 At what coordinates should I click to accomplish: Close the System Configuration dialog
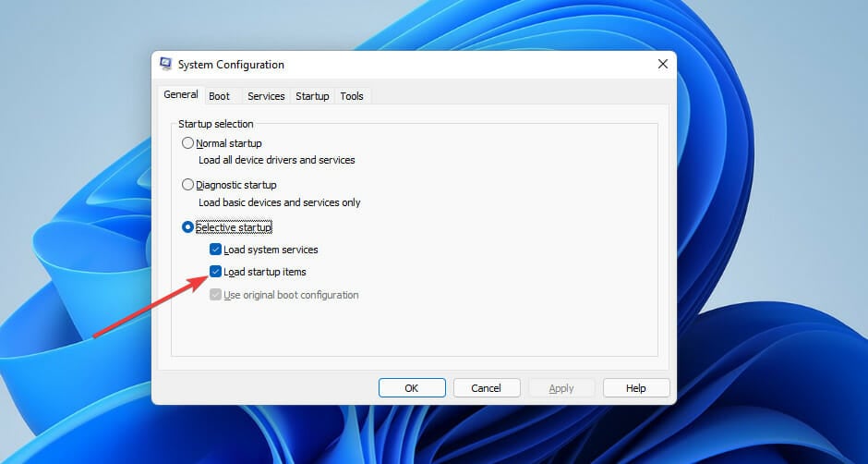tap(663, 65)
